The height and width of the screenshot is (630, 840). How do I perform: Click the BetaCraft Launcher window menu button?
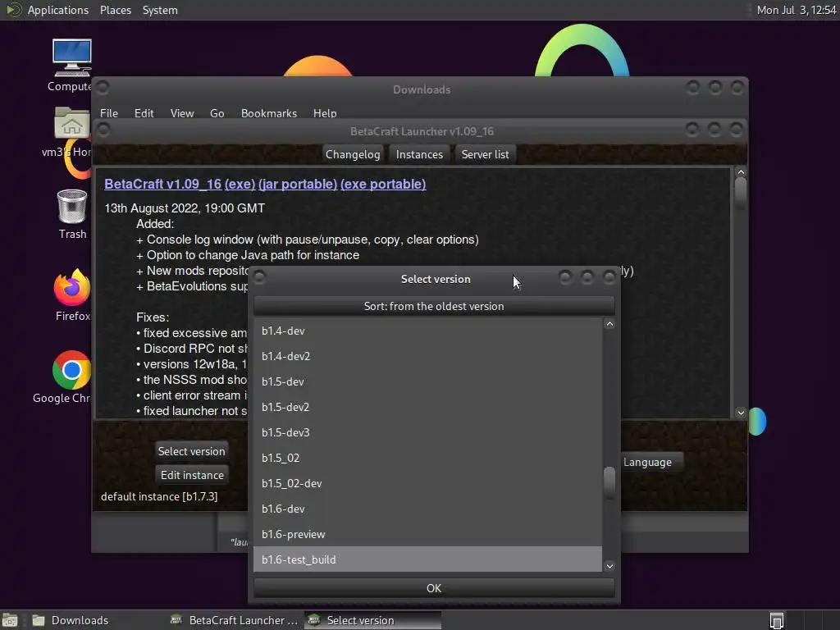pos(103,130)
